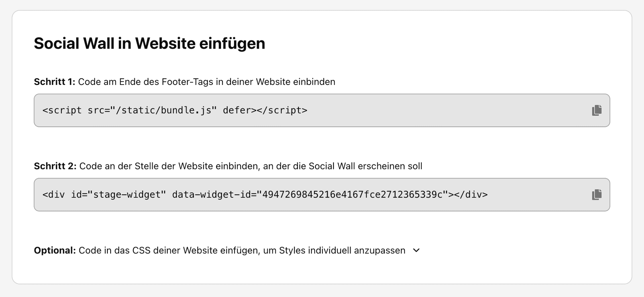Image resolution: width=644 pixels, height=297 pixels.
Task: Copy the stage-widget div code from Schritt 2
Action: tap(597, 195)
